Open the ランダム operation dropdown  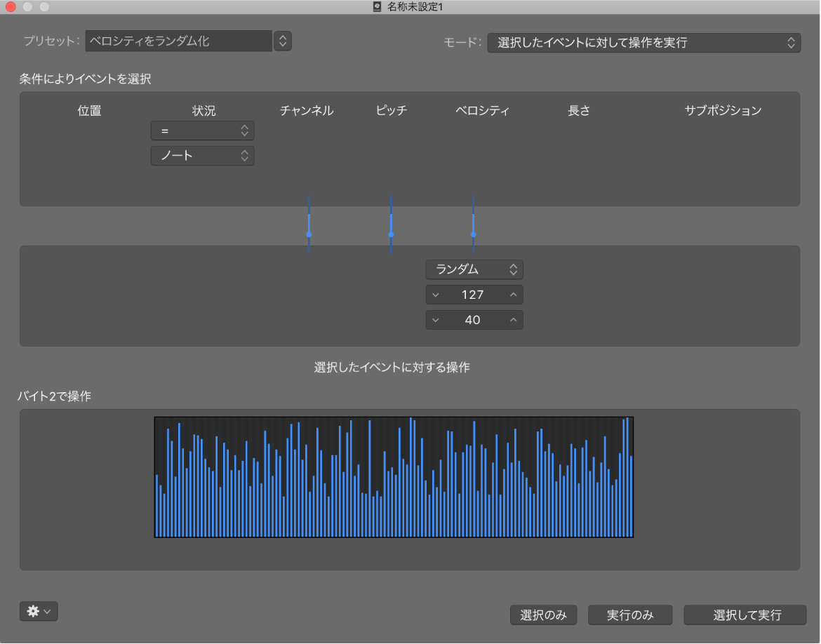pos(474,269)
